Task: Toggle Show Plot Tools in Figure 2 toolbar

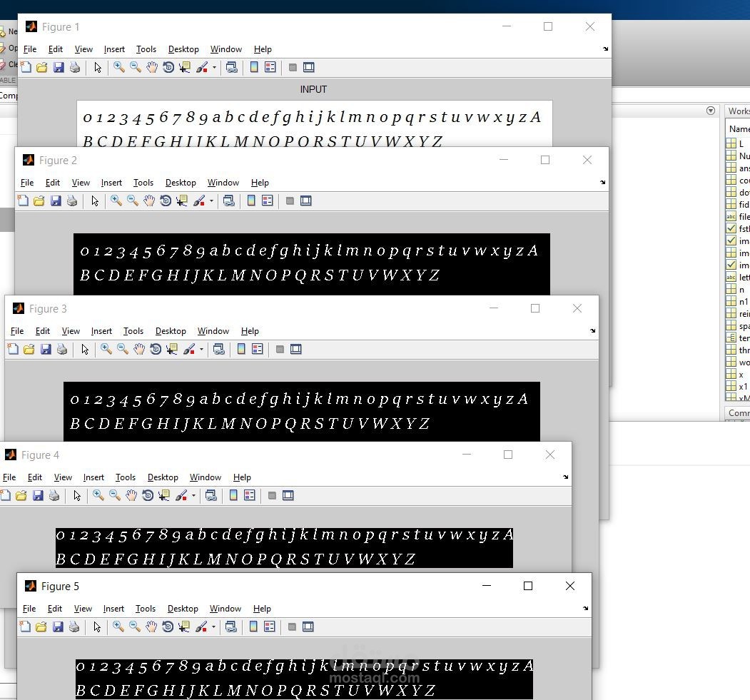Action: click(x=306, y=201)
